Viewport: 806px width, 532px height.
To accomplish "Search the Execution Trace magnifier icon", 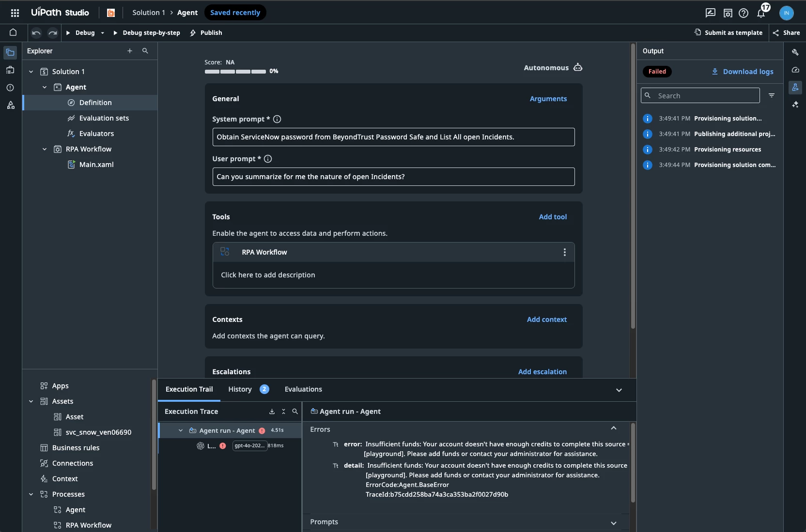I will point(295,411).
